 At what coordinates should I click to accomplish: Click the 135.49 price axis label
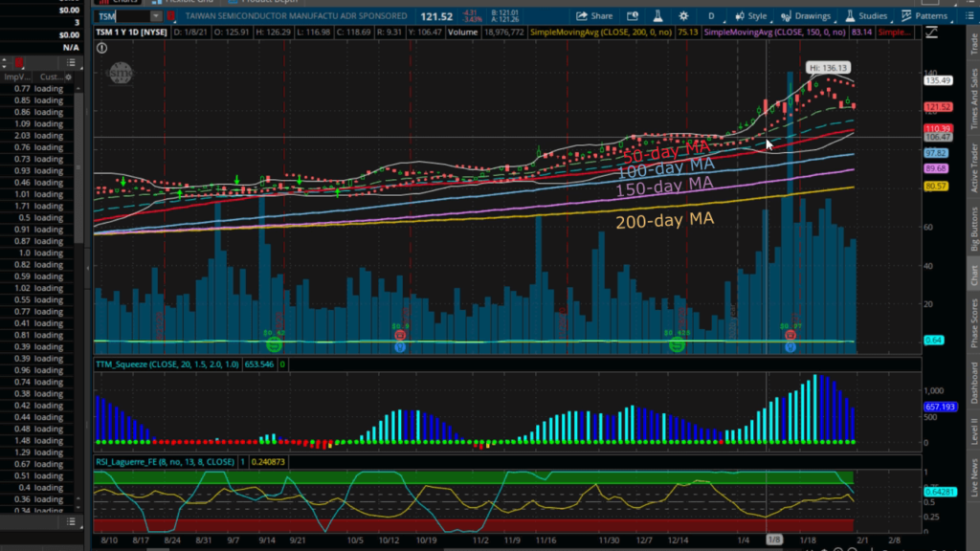tap(938, 80)
